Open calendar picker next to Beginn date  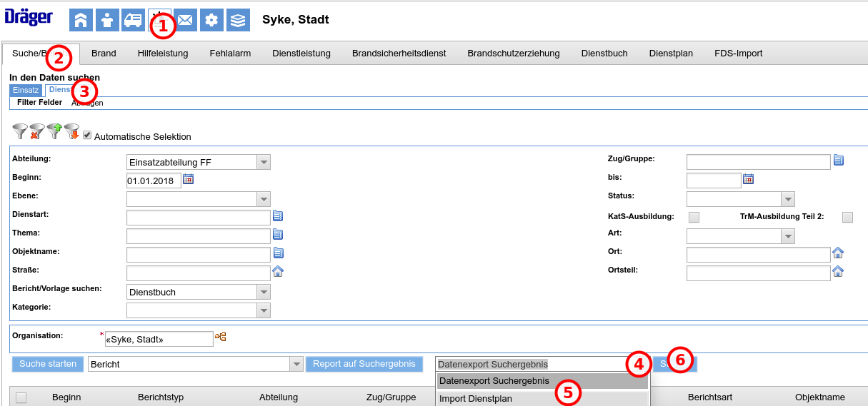click(189, 179)
